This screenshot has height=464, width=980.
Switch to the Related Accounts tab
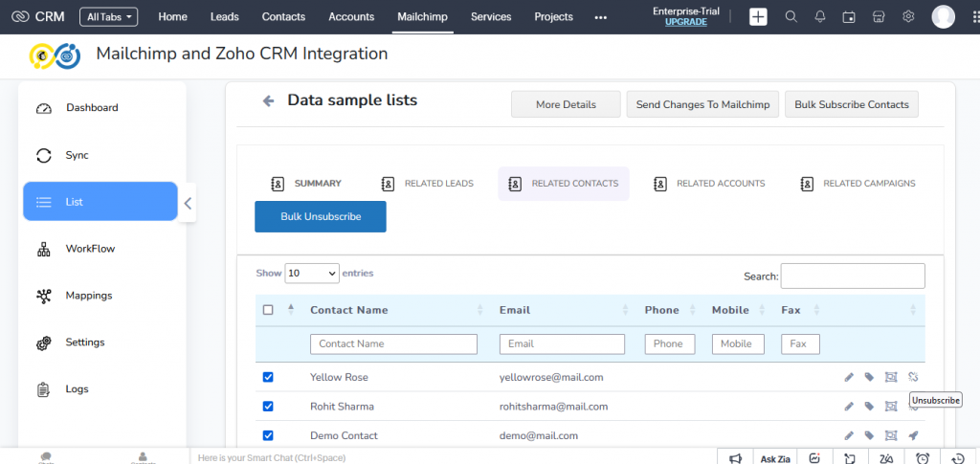pos(709,184)
